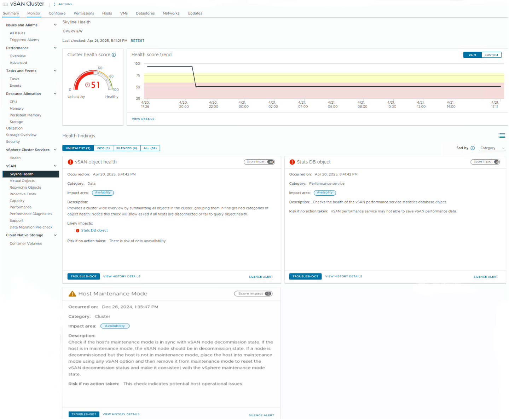Collapse the Issues and Alarms section

point(55,25)
